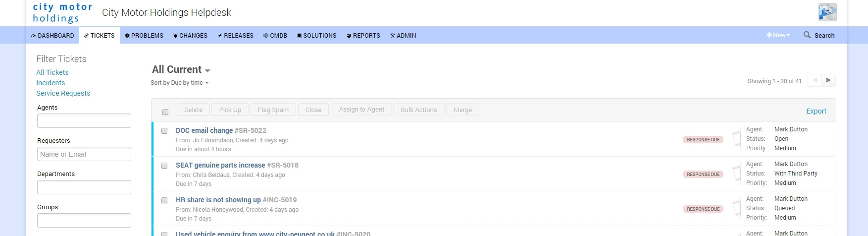Open the Admin tab
Viewport: 868px width, 236px height.
click(x=403, y=36)
